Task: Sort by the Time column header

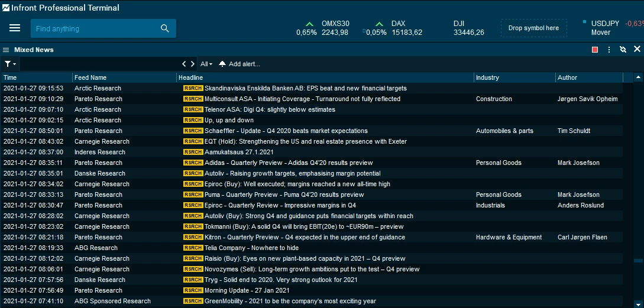Action: [x=37, y=77]
